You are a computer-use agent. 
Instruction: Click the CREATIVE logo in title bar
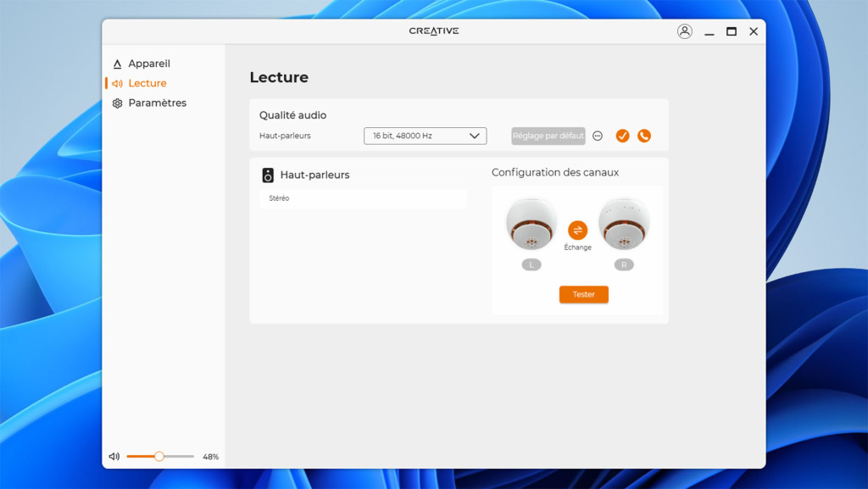click(x=434, y=31)
